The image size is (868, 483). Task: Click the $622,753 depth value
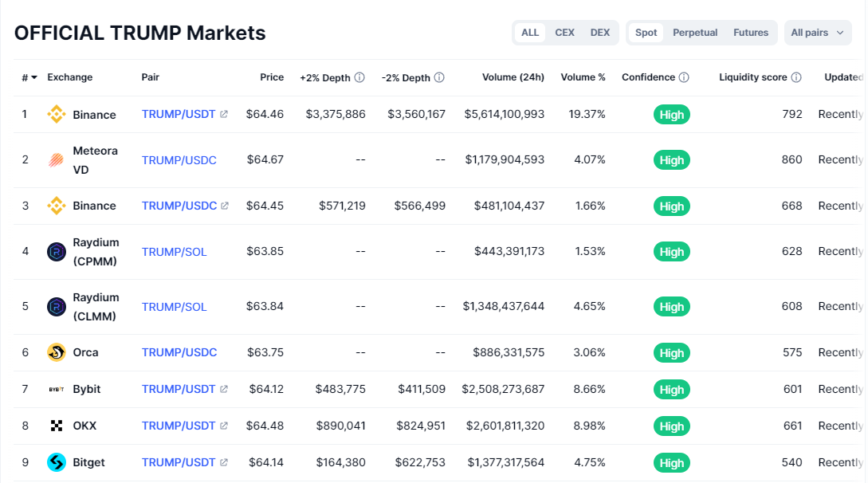click(419, 462)
